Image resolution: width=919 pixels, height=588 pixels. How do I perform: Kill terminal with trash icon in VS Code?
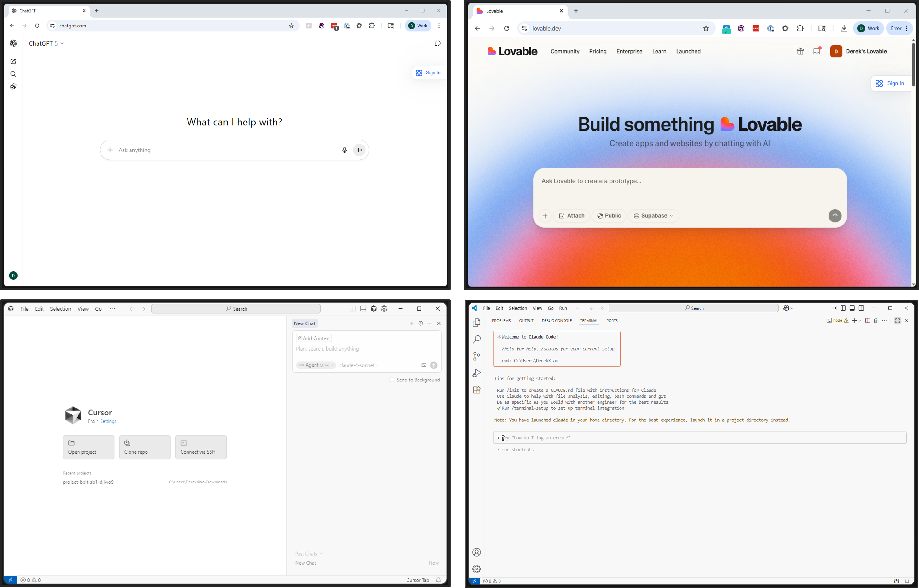click(876, 321)
